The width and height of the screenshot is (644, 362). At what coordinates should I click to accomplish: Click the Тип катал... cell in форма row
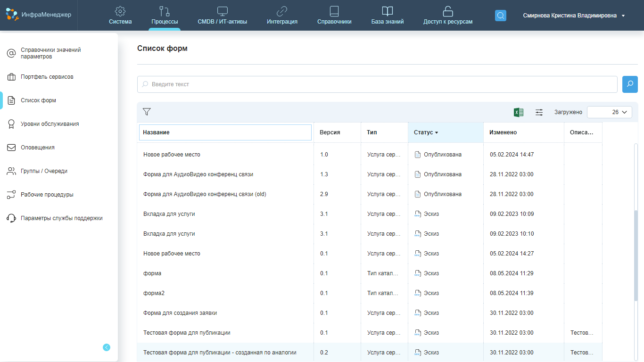(x=383, y=273)
